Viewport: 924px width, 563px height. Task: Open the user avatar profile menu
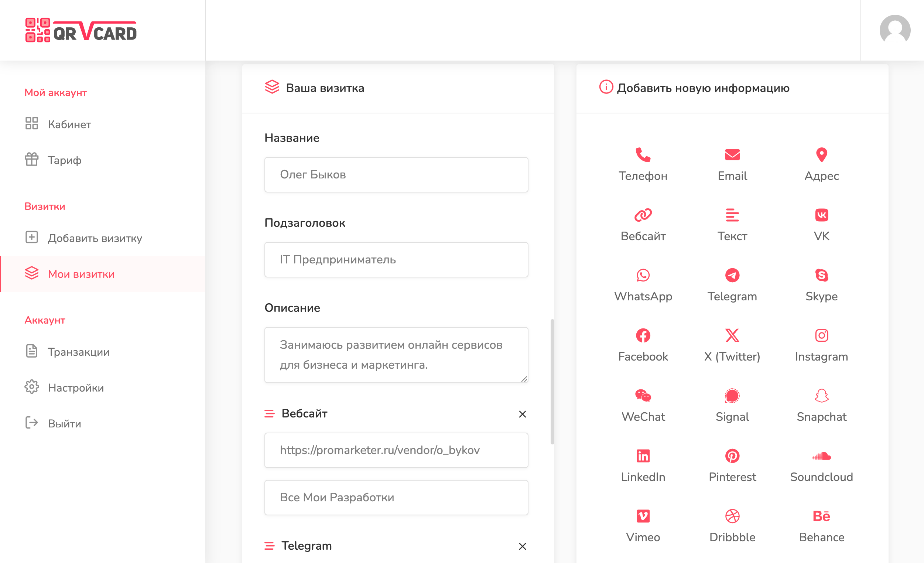[x=895, y=30]
